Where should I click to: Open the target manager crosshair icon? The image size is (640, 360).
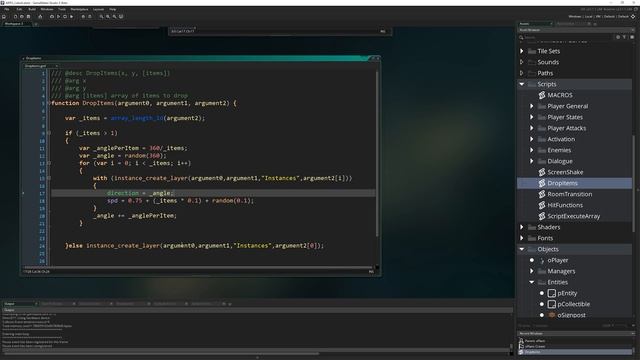point(633,16)
